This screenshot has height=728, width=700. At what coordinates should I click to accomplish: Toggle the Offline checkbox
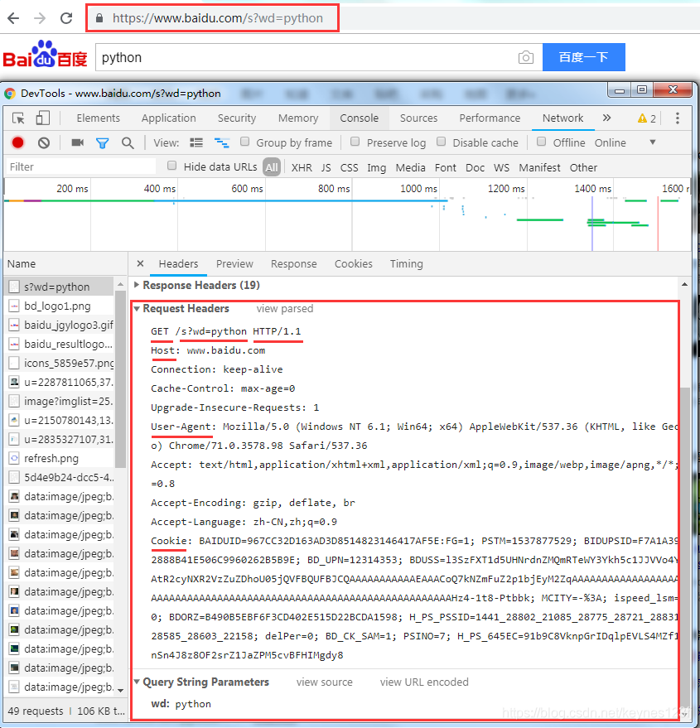(x=541, y=142)
